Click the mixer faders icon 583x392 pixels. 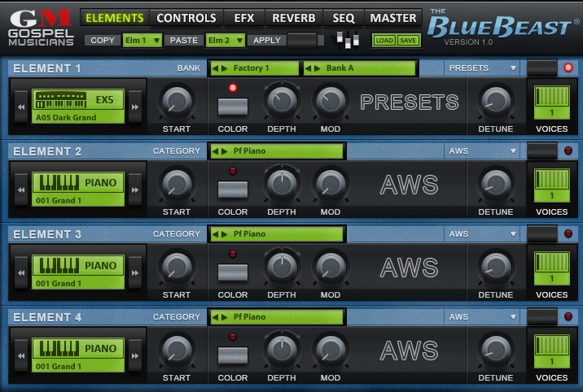pyautogui.click(x=348, y=40)
